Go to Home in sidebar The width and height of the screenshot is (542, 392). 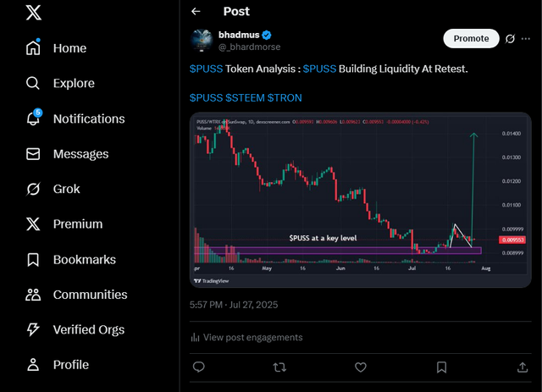[x=57, y=48]
